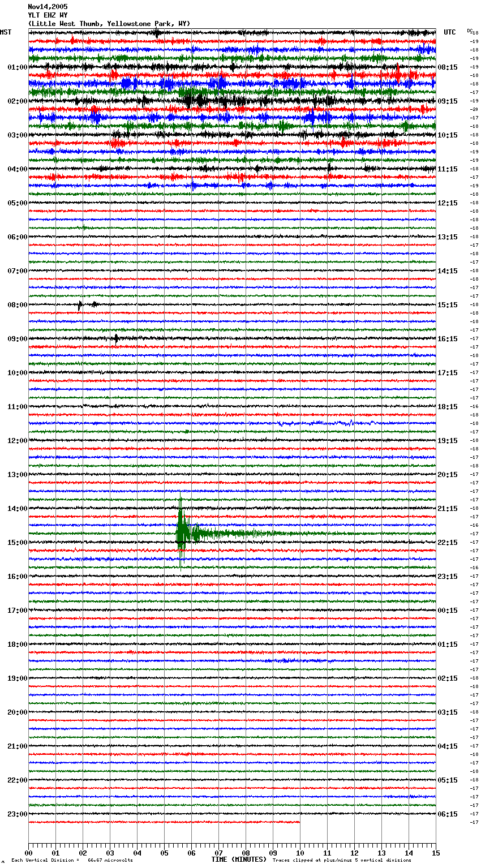The image size is (481, 868).
Task: Select the 19:00 MST row label
Action: pos(18,678)
